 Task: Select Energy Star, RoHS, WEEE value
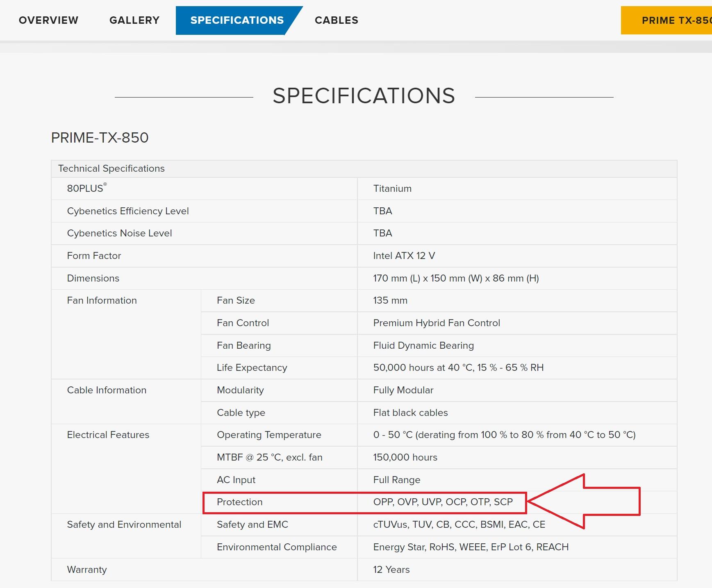[x=471, y=547]
